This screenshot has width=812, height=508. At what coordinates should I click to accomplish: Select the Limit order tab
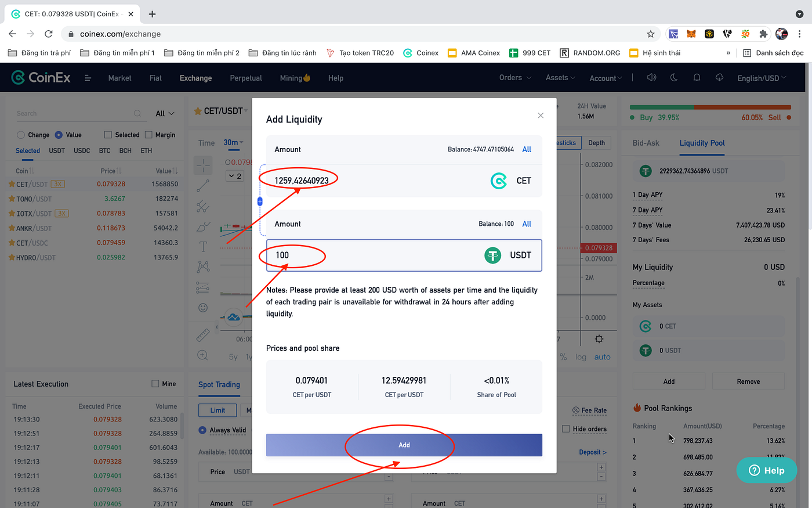[217, 410]
